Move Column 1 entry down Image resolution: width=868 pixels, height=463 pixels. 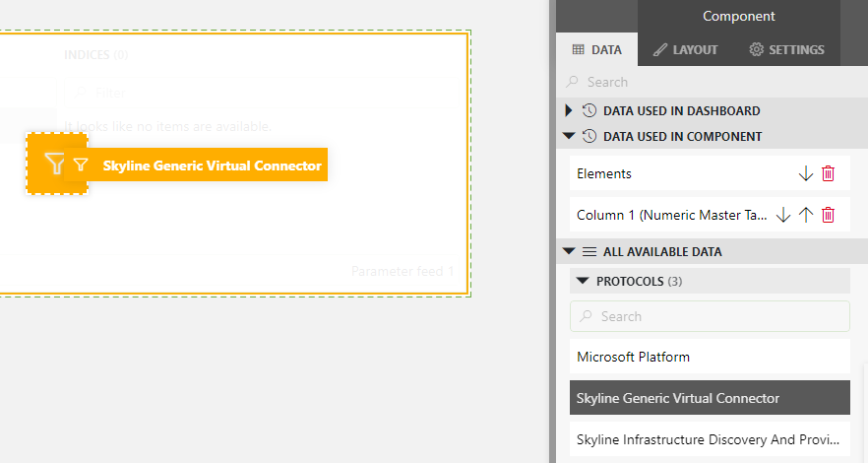(782, 215)
